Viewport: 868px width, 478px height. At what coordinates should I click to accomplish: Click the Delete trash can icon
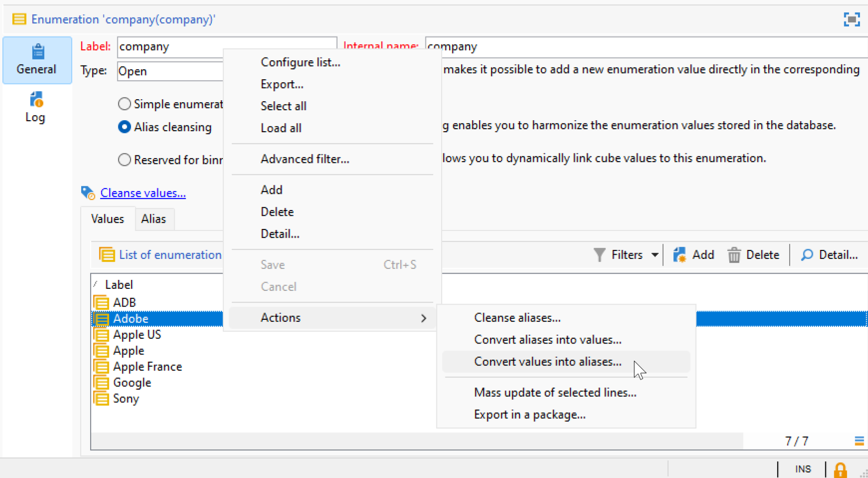tap(734, 255)
